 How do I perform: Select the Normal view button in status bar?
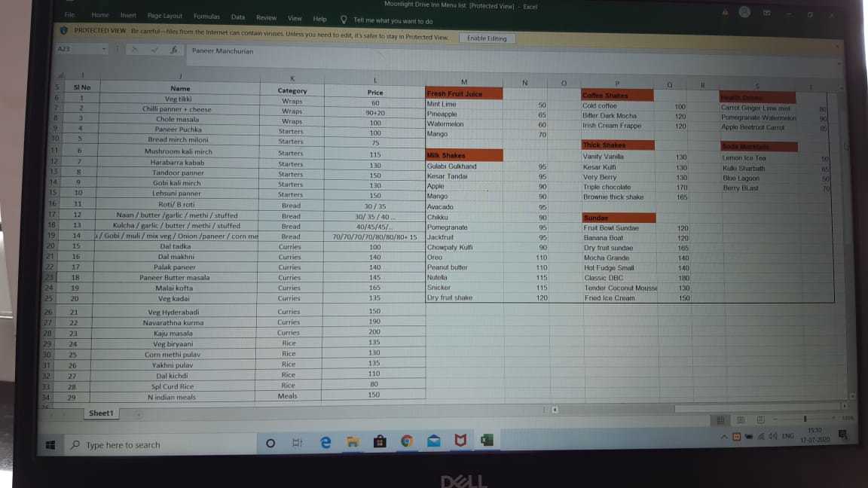pos(720,419)
